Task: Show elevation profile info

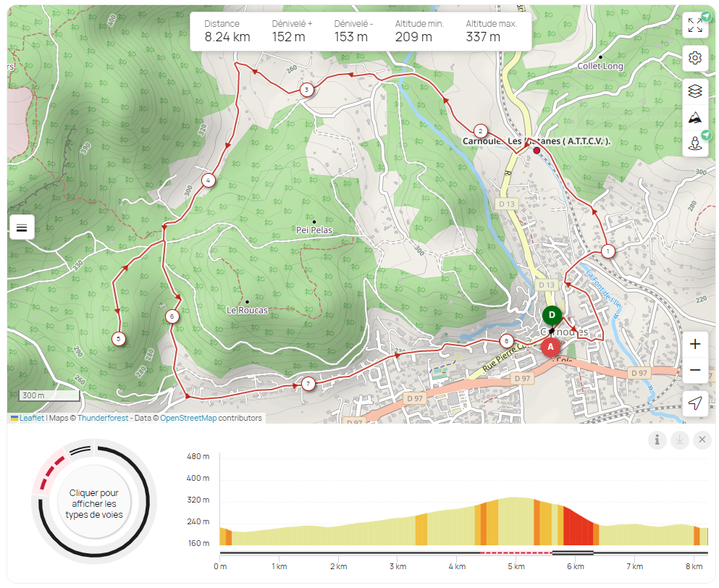Action: (x=657, y=440)
